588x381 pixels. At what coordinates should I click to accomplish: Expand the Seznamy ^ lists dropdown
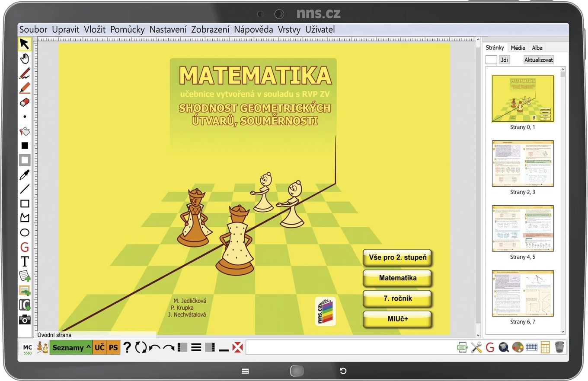coord(71,347)
